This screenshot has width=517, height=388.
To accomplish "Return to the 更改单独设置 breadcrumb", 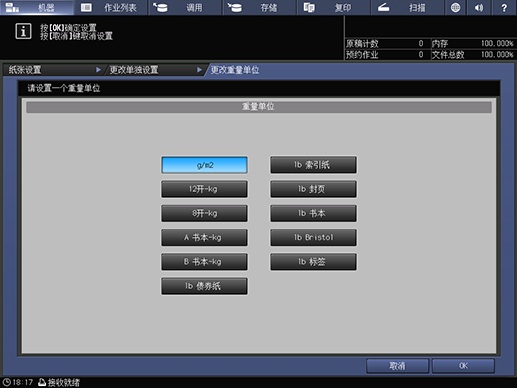I will [155, 70].
